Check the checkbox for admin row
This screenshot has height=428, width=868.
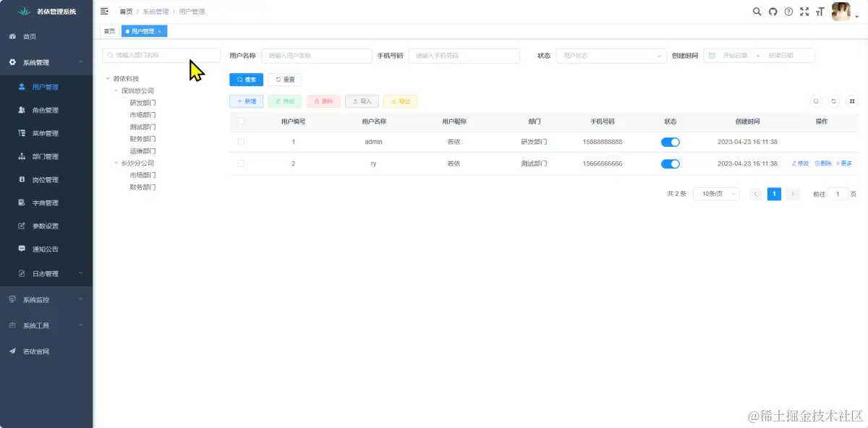coord(241,142)
